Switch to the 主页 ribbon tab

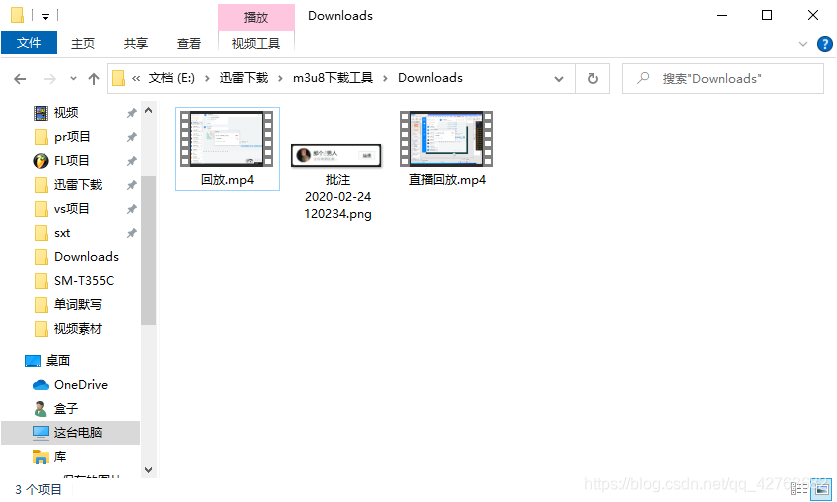(83, 43)
